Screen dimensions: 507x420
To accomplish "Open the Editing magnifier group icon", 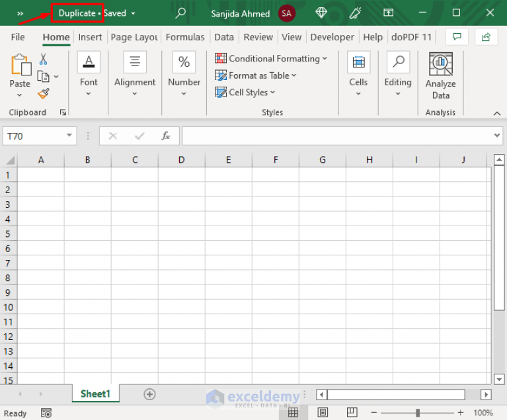I will (398, 62).
